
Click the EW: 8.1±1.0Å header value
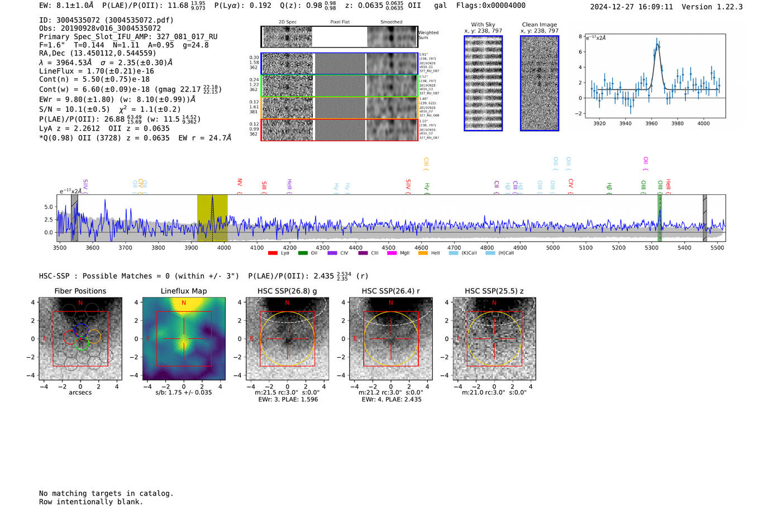click(66, 6)
